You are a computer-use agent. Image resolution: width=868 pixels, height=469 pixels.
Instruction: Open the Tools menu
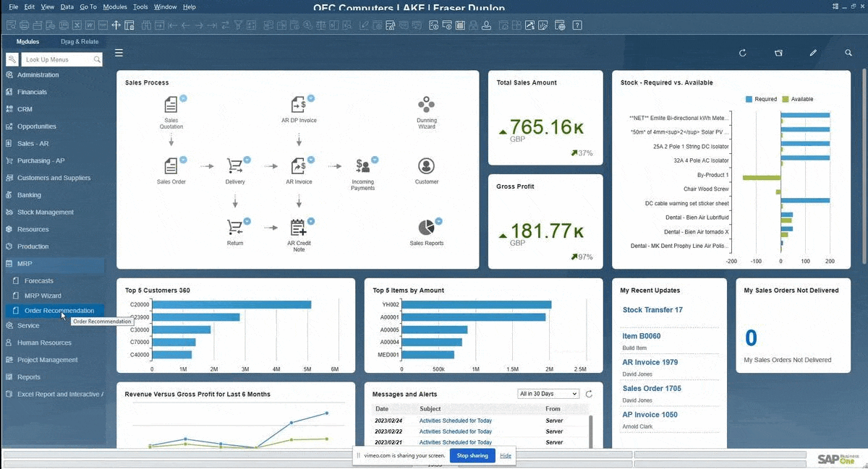(x=140, y=7)
